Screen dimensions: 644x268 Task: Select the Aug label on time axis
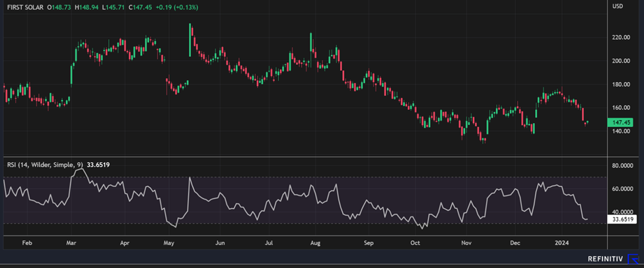tap(315, 243)
